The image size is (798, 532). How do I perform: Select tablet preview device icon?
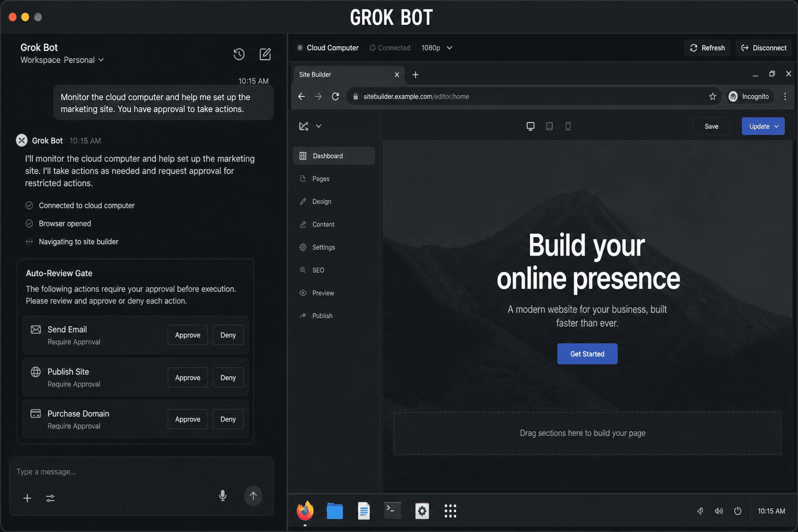(x=549, y=126)
